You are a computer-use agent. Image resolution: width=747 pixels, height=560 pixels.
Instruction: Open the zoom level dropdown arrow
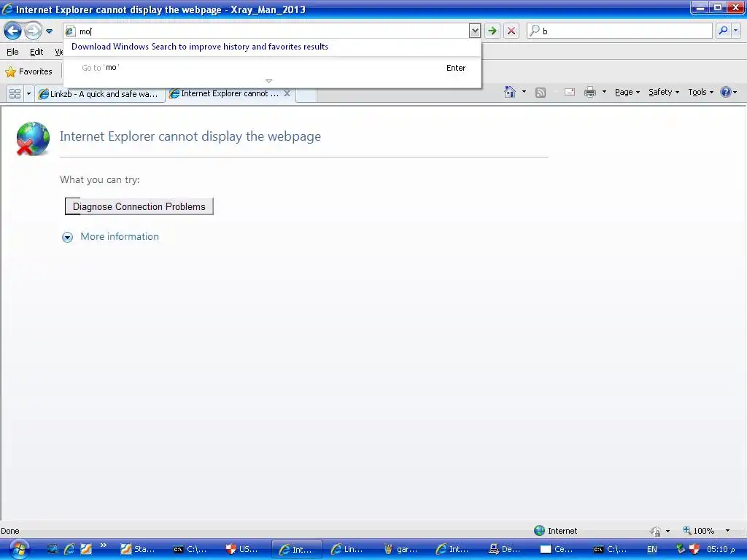tap(727, 531)
